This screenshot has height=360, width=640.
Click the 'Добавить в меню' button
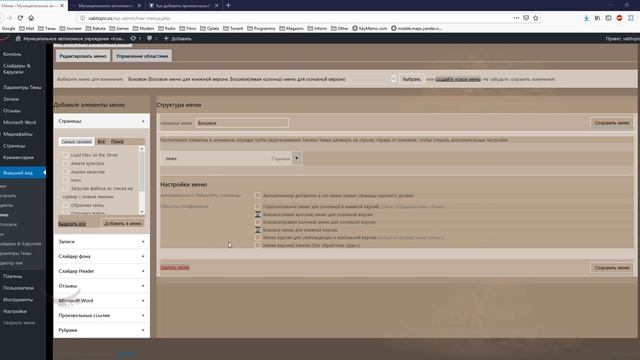(x=122, y=223)
